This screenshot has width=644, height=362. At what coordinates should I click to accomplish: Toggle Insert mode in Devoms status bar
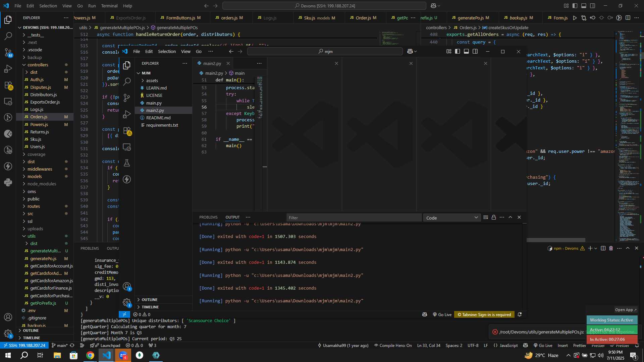[x=562, y=345]
